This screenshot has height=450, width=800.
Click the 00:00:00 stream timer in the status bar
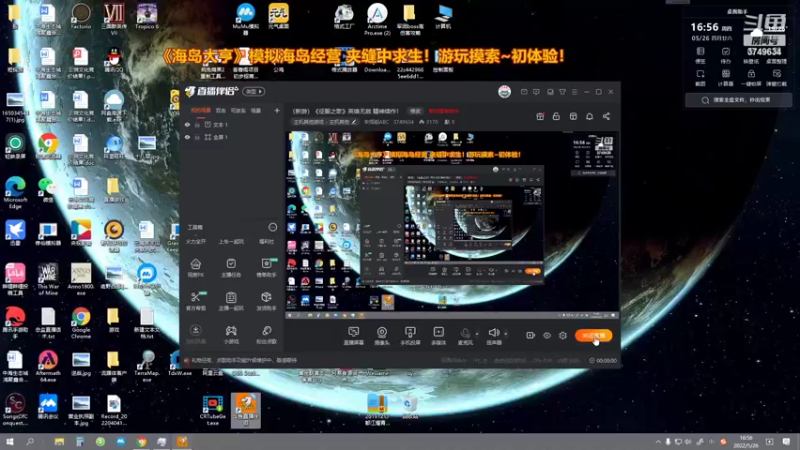[x=603, y=360]
